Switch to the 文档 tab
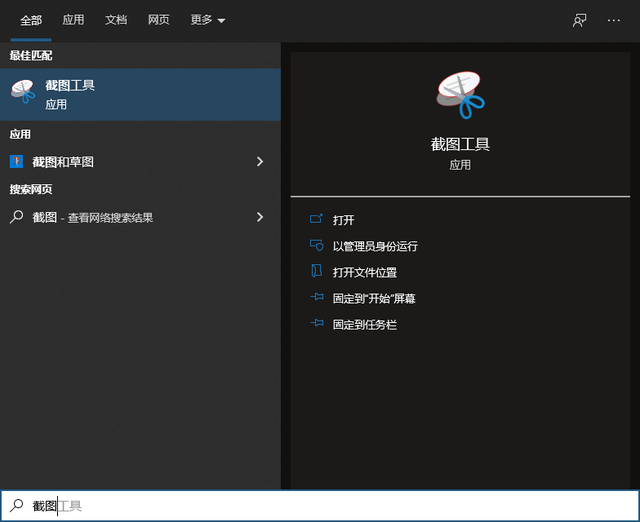 (x=116, y=20)
